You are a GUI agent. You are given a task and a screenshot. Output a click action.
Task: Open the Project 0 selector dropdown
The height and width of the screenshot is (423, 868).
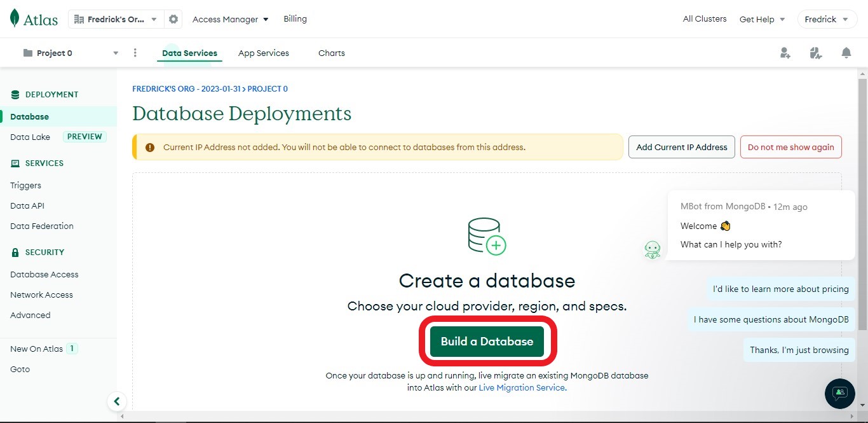(71, 53)
